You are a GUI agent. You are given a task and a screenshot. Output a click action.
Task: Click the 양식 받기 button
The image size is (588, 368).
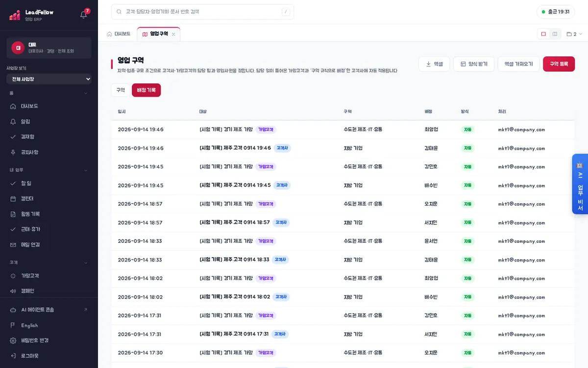pos(474,64)
